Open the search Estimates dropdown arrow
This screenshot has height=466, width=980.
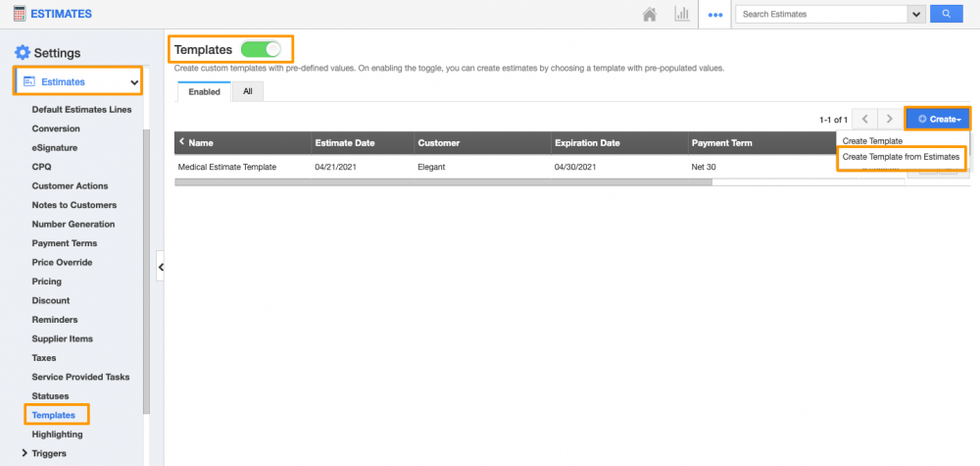[916, 14]
